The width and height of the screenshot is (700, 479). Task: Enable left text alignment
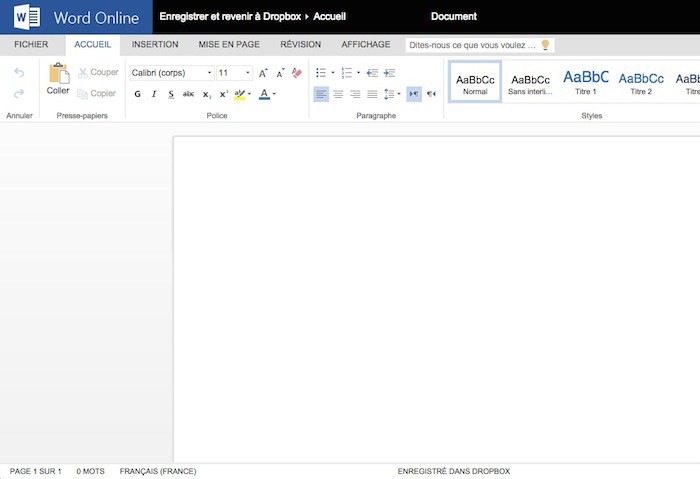[x=320, y=94]
